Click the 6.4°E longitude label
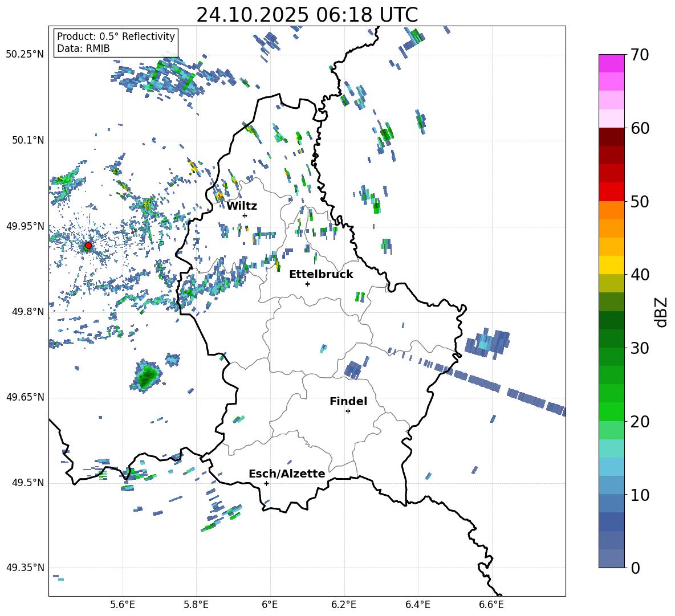 click(x=417, y=605)
